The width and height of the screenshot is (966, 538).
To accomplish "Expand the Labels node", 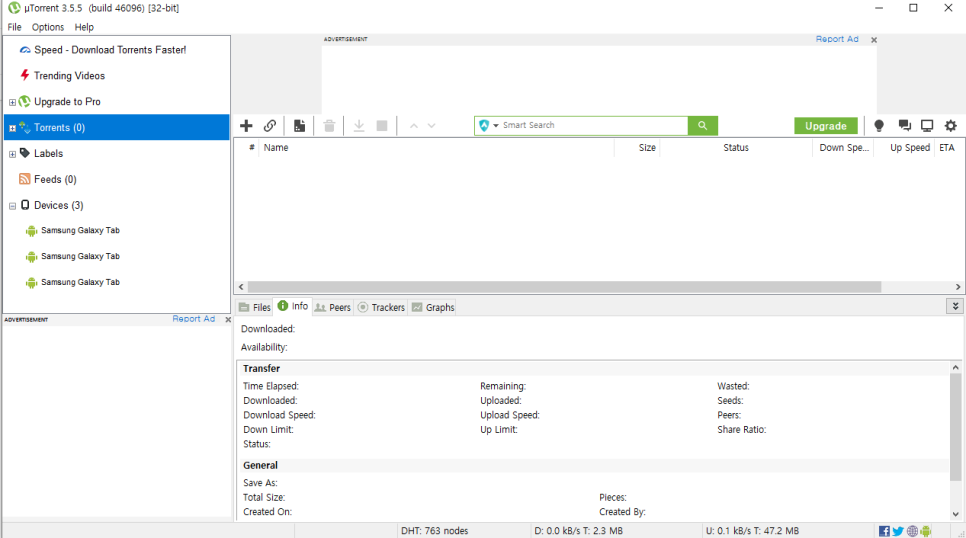I will 12,154.
